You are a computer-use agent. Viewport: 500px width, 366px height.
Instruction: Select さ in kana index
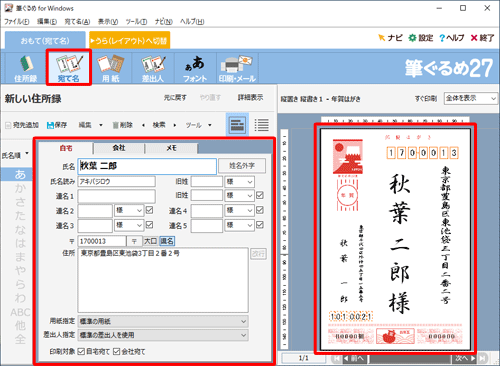point(20,202)
